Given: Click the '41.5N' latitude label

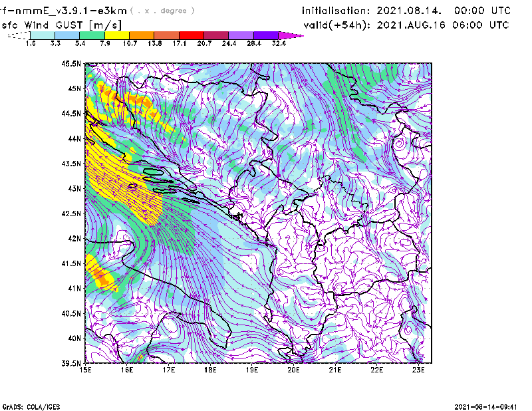Looking at the screenshot, I should (x=71, y=263).
